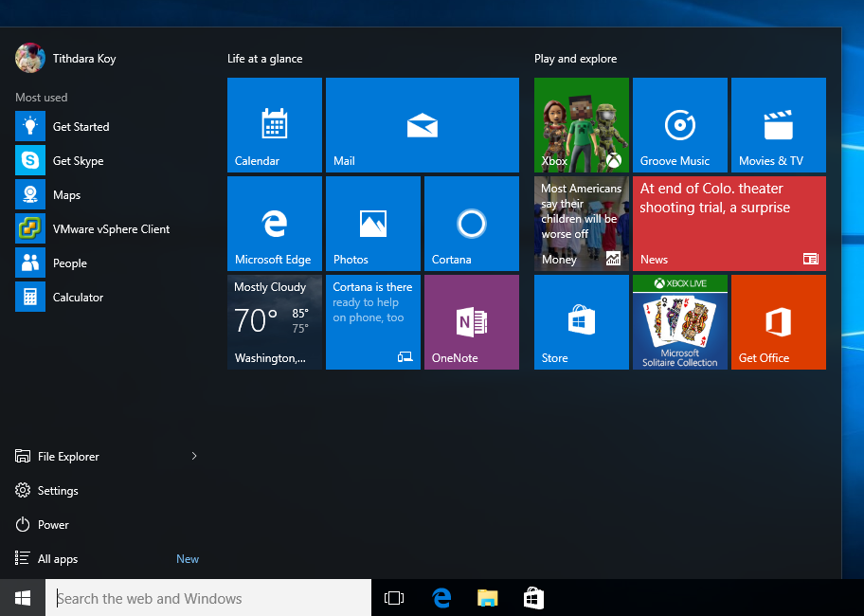Viewport: 864px width, 616px height.
Task: Launch Edge from the taskbar
Action: [x=441, y=598]
